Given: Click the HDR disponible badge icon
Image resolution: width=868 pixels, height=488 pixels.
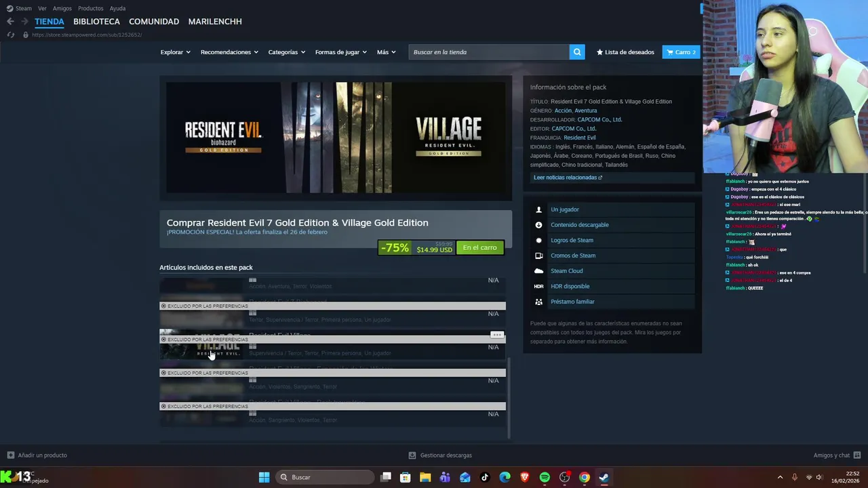Looking at the screenshot, I should tap(539, 287).
